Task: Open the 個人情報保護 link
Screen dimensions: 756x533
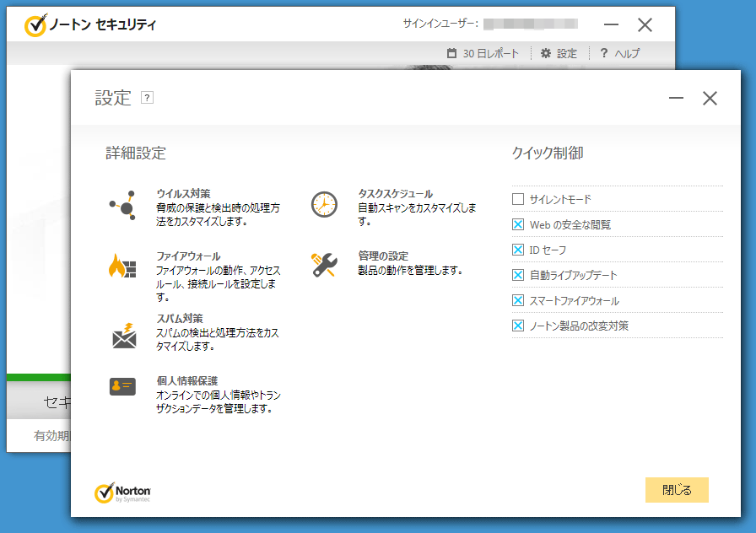Action: pos(187,380)
